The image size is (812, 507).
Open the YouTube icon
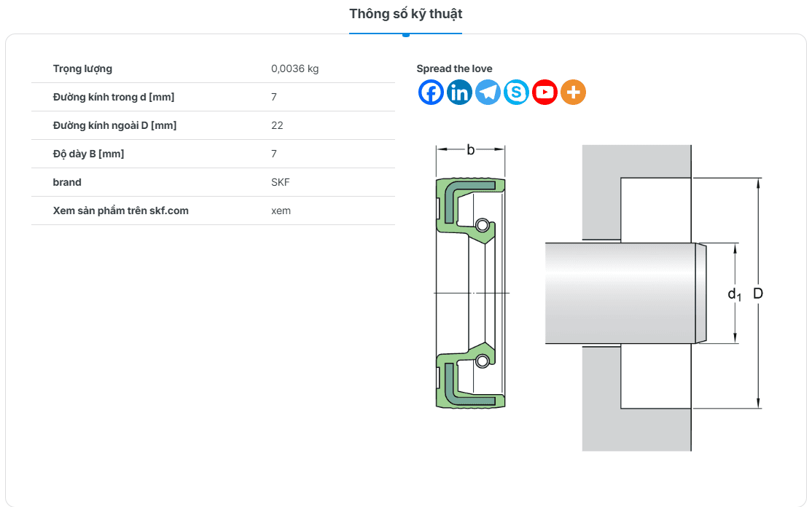(544, 93)
